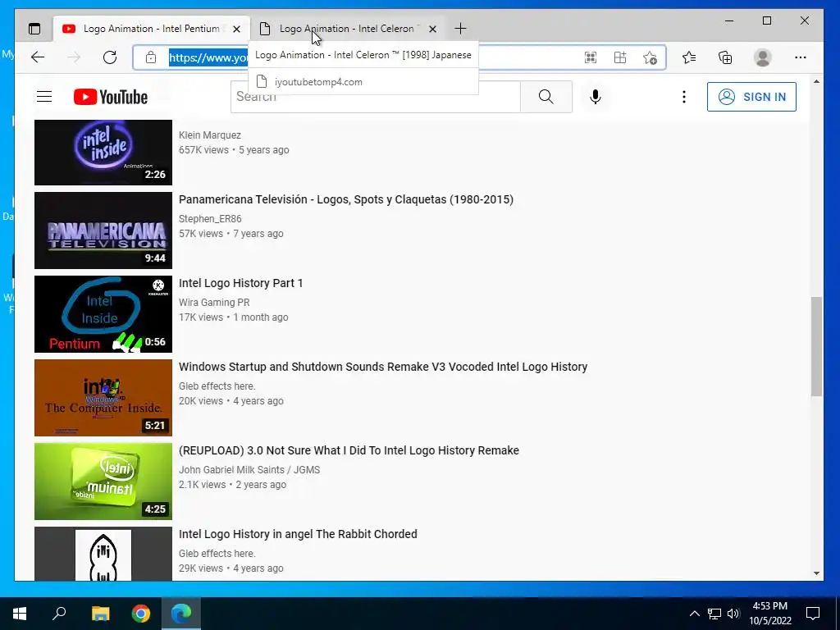840x630 pixels.
Task: Close the Intel Pentium tab
Action: click(236, 29)
